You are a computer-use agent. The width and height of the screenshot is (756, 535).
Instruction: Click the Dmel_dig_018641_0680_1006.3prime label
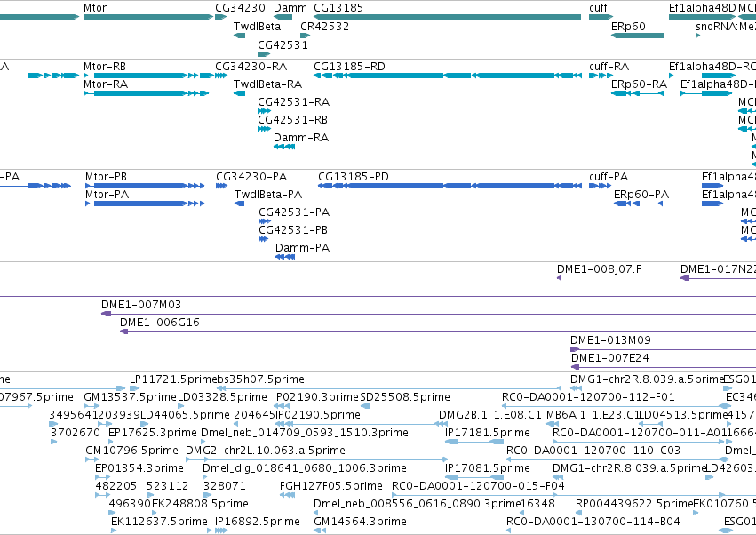tap(305, 468)
